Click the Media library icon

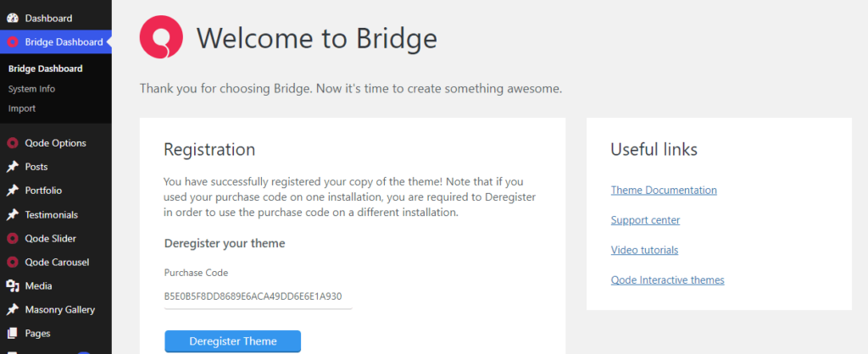(12, 286)
